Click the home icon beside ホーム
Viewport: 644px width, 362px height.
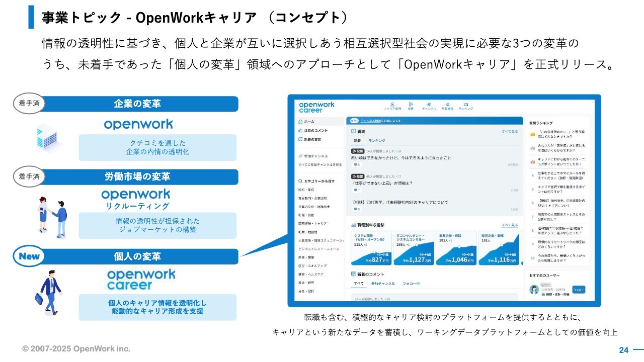(300, 121)
